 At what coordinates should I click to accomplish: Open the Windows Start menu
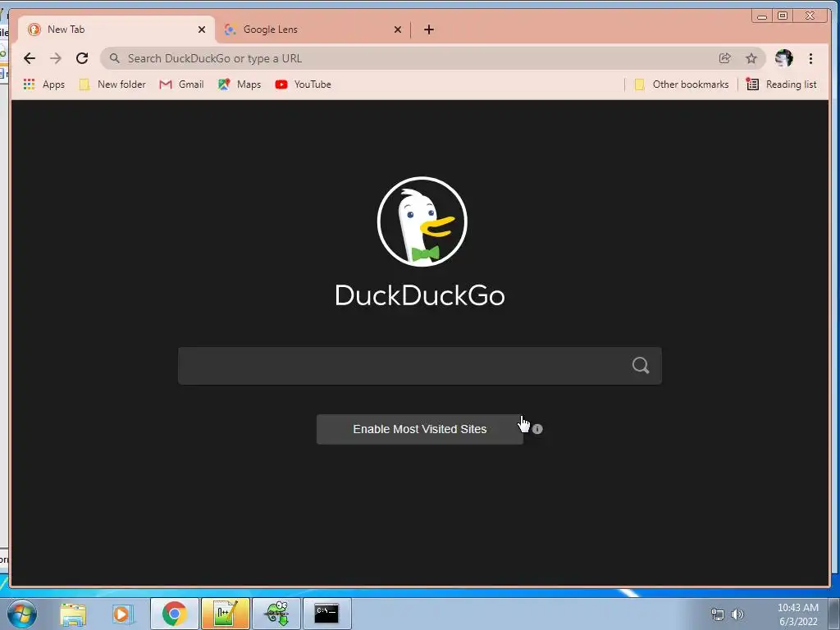(22, 614)
